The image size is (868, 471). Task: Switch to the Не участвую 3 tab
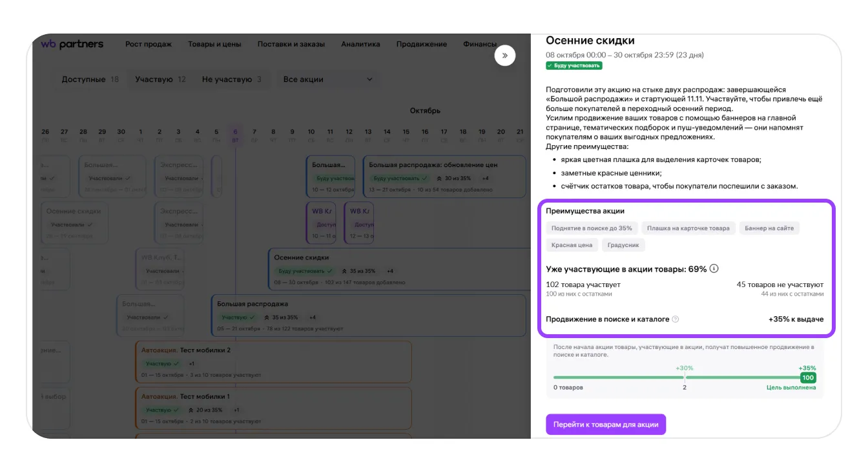[232, 79]
